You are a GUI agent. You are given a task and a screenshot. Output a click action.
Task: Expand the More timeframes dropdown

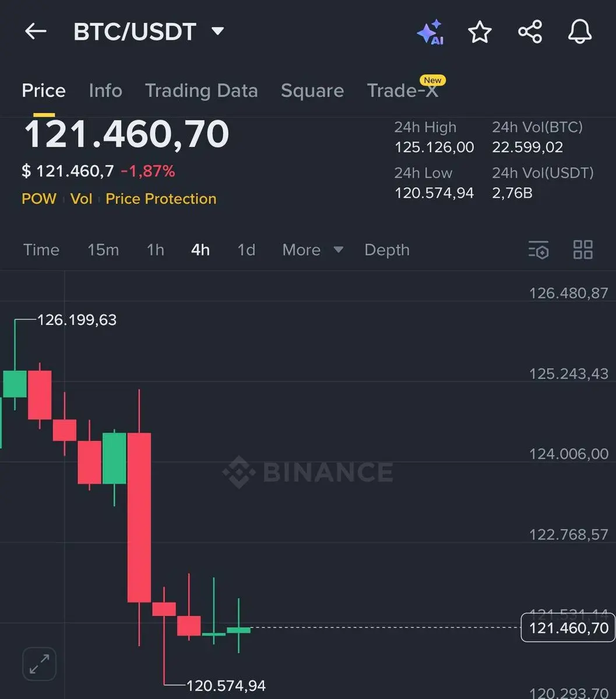click(x=313, y=250)
